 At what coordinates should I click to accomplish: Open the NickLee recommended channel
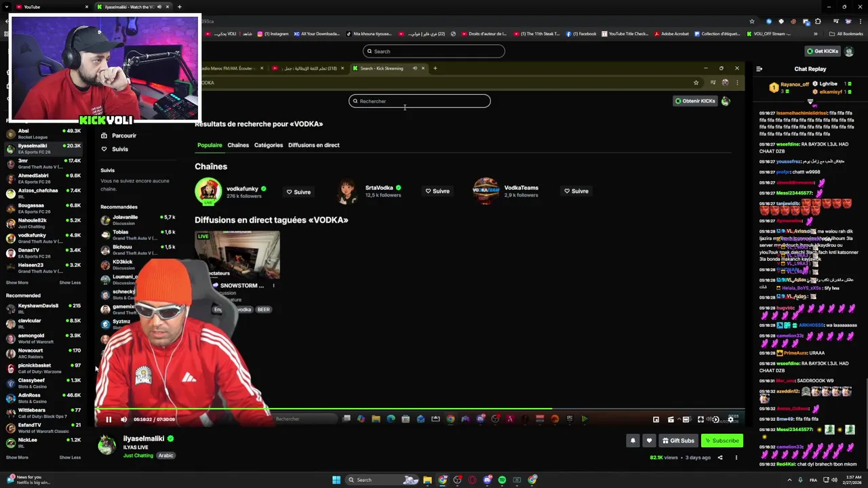pos(43,443)
